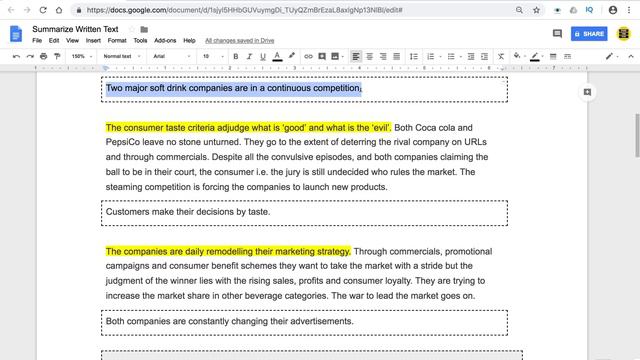This screenshot has height=360, width=640.
Task: Open the Normal text style dropdown
Action: tap(122, 56)
